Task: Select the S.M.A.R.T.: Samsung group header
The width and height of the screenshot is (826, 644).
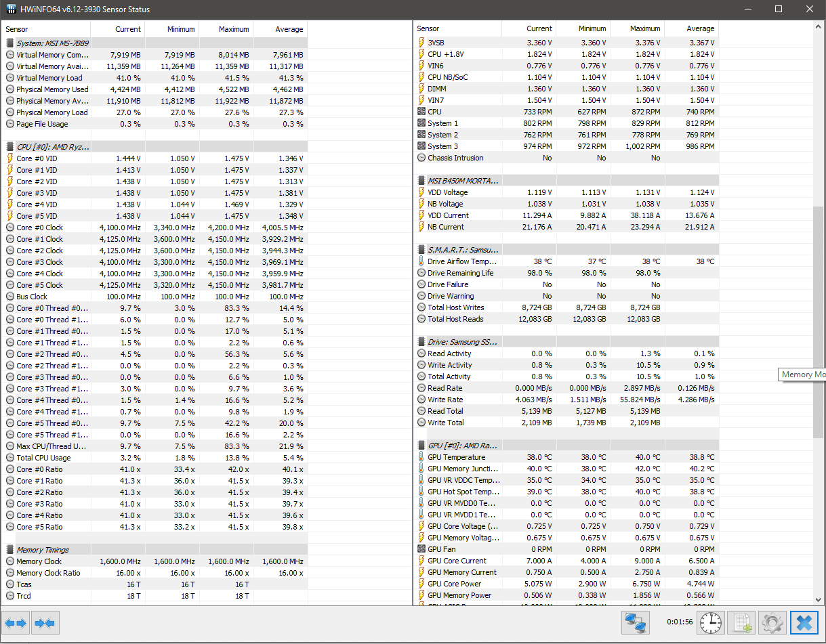Action: (567, 250)
